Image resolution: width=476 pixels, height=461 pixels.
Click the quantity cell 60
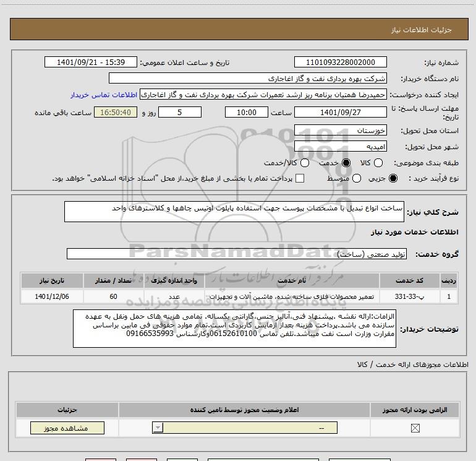point(113,296)
